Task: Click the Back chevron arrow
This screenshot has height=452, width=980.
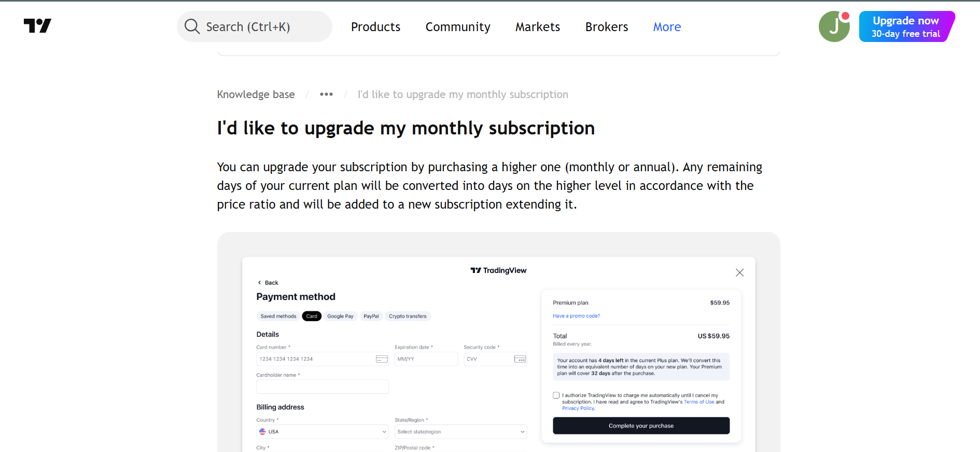Action: [259, 283]
